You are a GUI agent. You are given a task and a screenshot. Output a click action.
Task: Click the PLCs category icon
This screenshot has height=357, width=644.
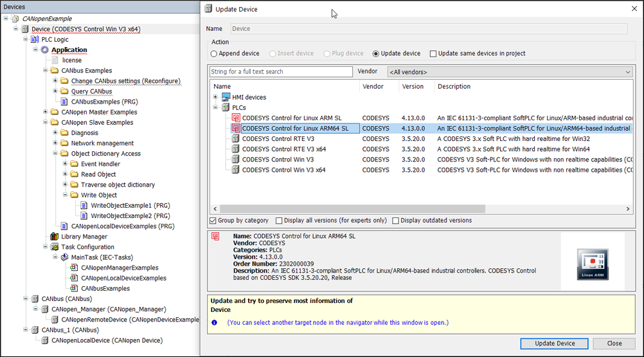[x=226, y=107]
